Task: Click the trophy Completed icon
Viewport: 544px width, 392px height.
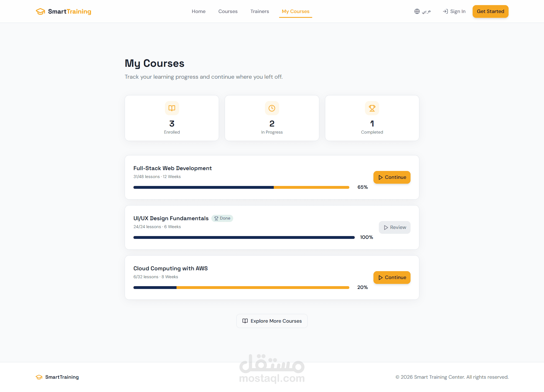Action: click(x=372, y=108)
